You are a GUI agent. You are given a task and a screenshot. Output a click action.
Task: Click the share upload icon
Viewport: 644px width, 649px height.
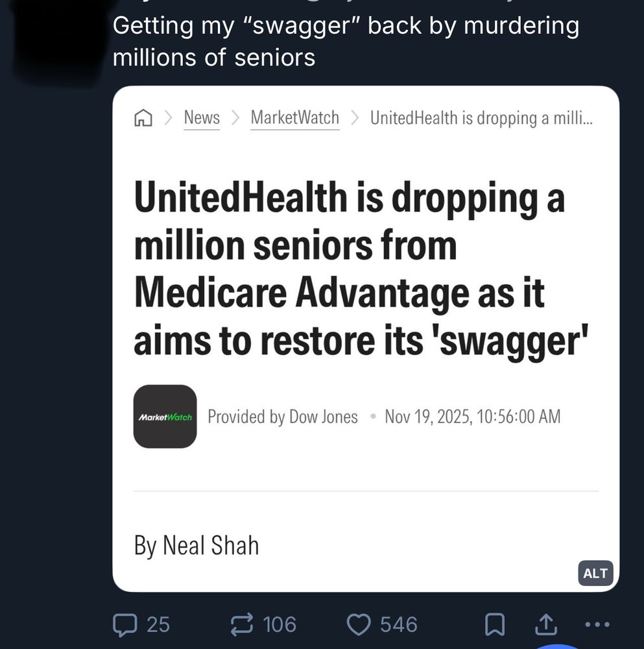(x=545, y=624)
